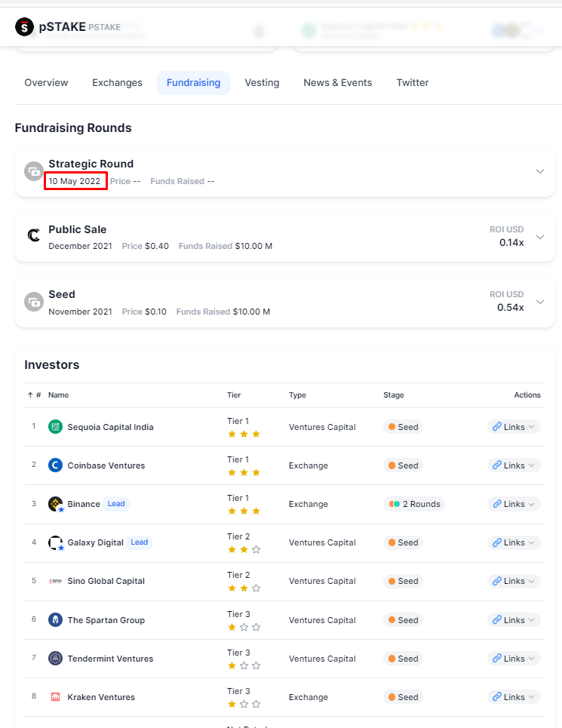562x728 pixels.
Task: Open The Spartan Group investor link
Action: (106, 620)
